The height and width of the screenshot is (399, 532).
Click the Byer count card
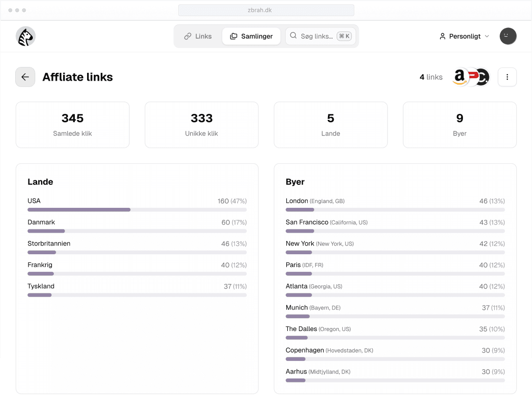pos(460,125)
